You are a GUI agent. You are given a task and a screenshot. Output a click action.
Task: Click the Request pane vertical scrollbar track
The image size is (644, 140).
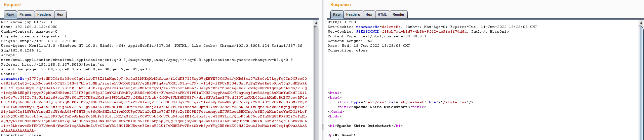pyautogui.click(x=316, y=82)
